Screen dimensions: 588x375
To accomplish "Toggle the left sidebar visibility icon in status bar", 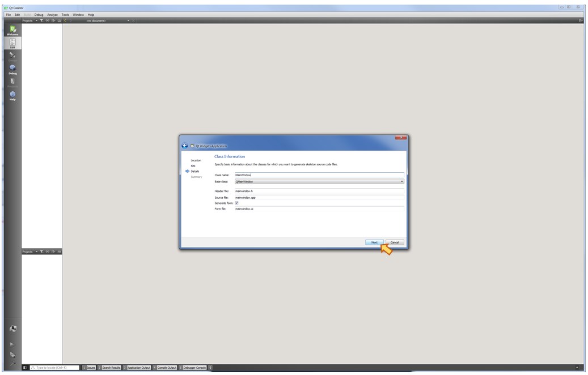I will [x=25, y=368].
